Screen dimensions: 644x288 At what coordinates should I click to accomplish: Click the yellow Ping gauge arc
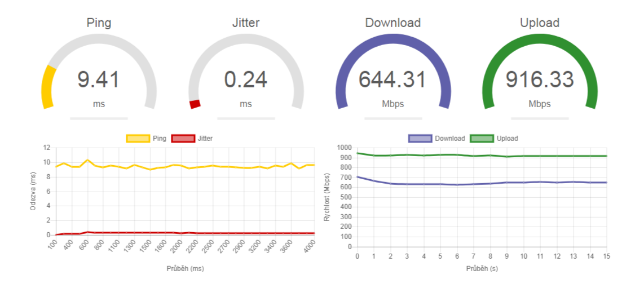coord(47,87)
